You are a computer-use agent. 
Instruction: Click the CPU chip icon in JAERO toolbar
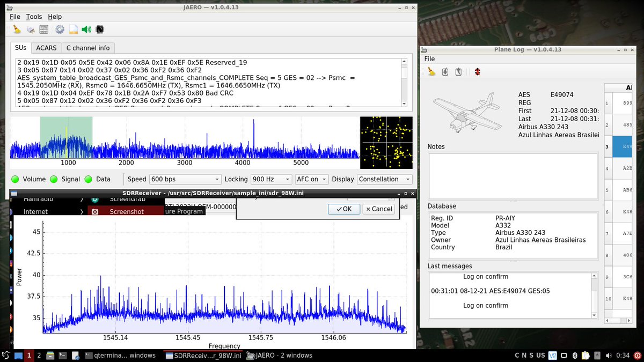[x=100, y=29]
